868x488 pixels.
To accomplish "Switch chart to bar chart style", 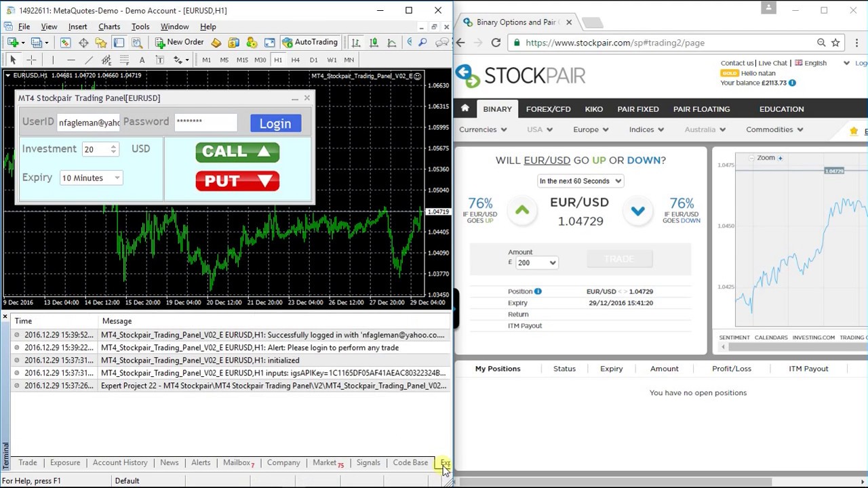I will (x=355, y=42).
